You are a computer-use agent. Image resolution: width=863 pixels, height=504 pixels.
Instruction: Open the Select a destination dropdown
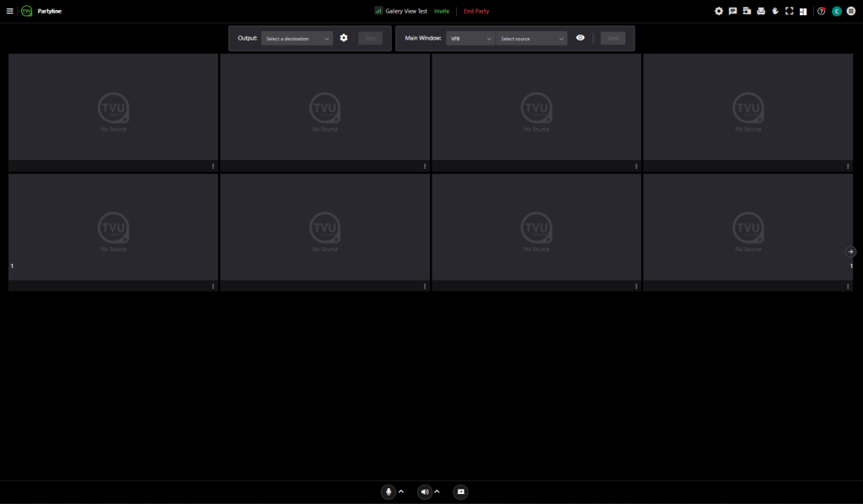point(297,39)
